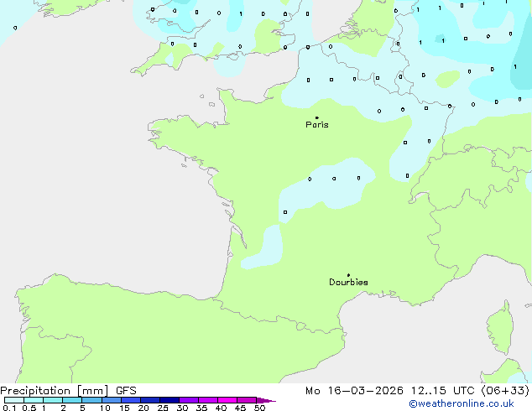Select the 10–15 mm legend swatch

[112, 400]
